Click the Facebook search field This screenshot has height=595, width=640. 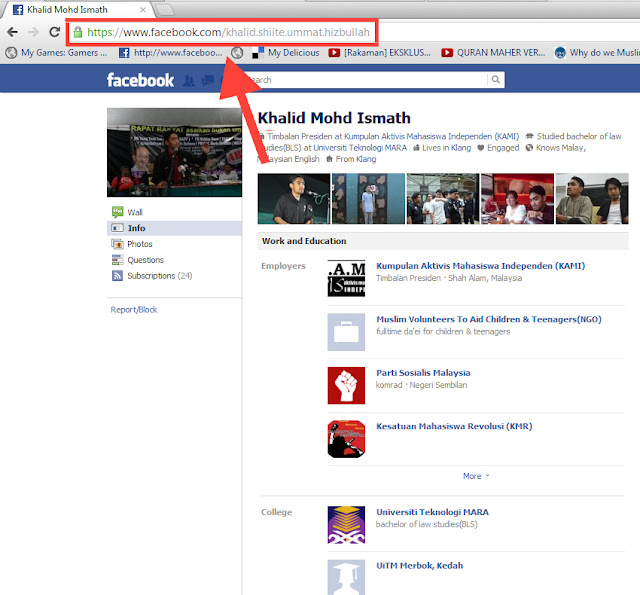(365, 80)
